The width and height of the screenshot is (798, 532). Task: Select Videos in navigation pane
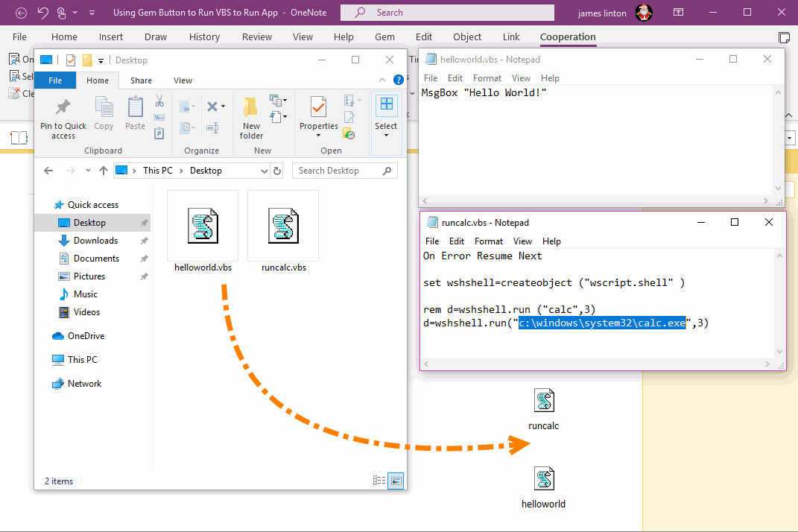pos(86,311)
